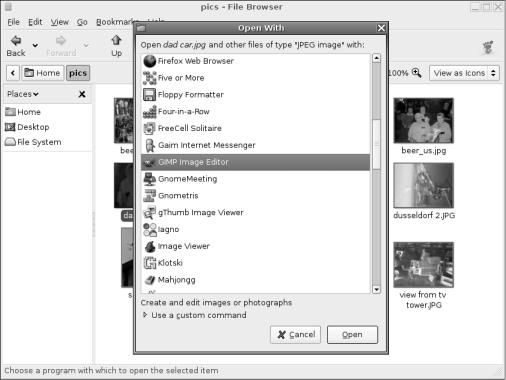The width and height of the screenshot is (506, 380).
Task: Click the Open button in dialog
Action: 352,334
